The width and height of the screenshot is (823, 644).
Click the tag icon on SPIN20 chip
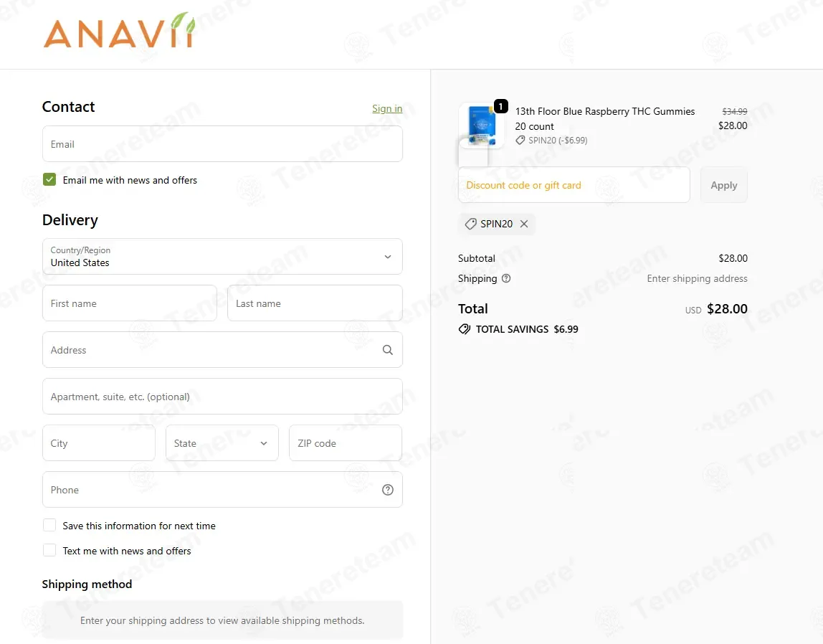(471, 224)
